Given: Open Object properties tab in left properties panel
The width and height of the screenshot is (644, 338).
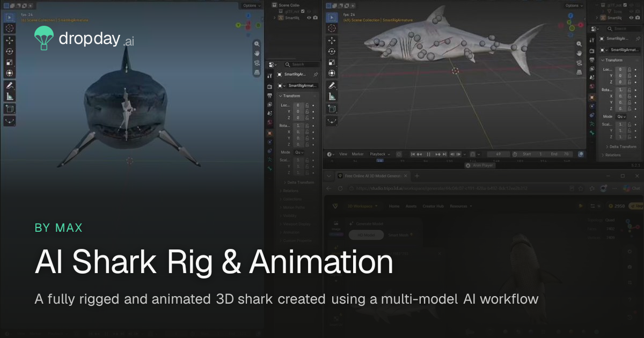Looking at the screenshot, I should click(x=269, y=133).
